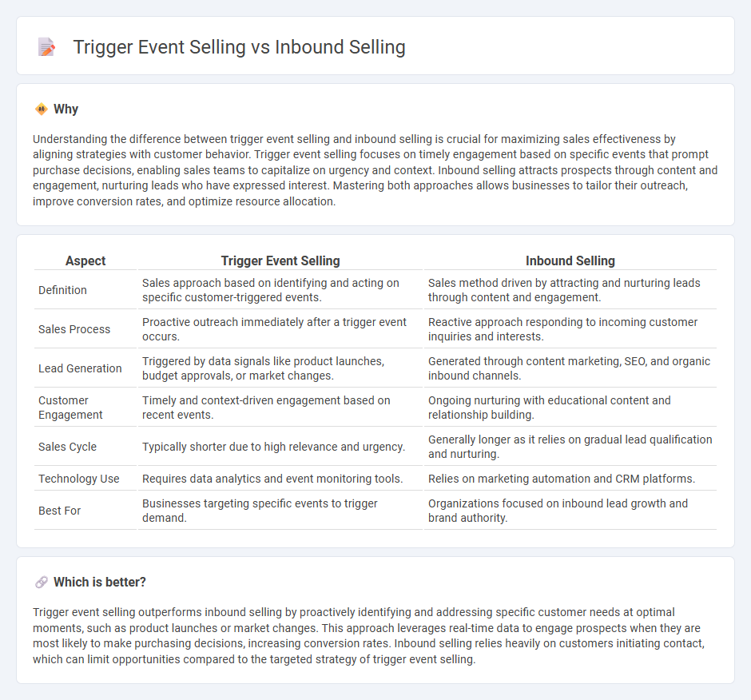Click cell 'Typically shorter due to high relevance'

tap(280, 447)
